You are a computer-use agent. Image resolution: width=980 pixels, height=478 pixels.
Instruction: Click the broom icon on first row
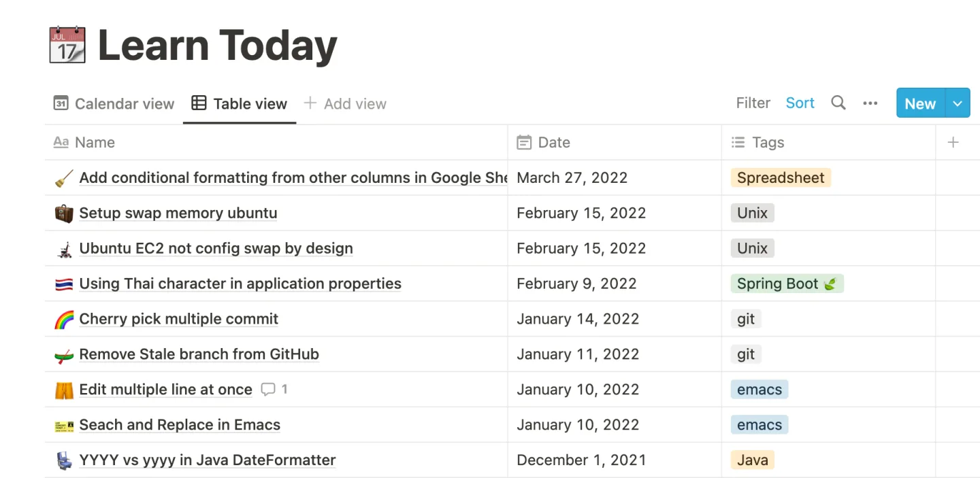point(63,178)
